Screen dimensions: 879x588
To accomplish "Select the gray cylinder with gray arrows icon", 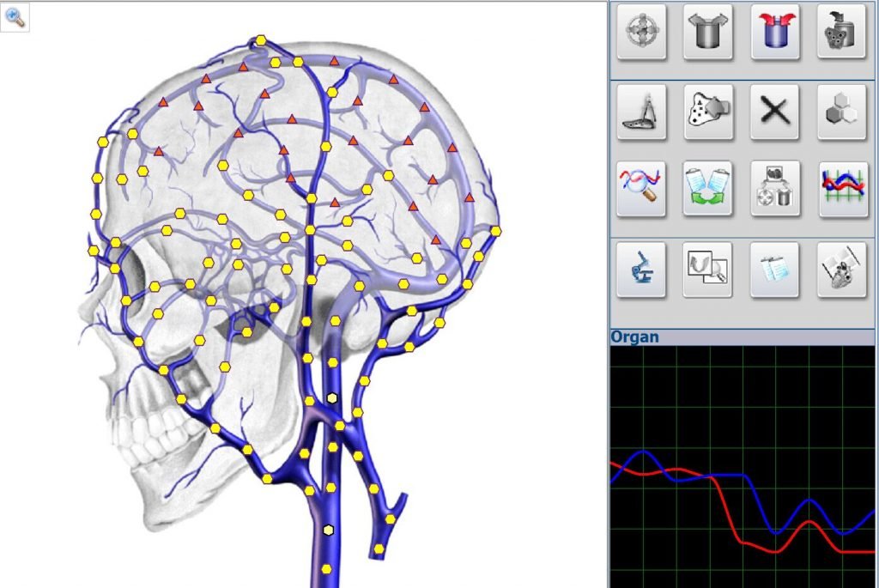I will point(708,32).
